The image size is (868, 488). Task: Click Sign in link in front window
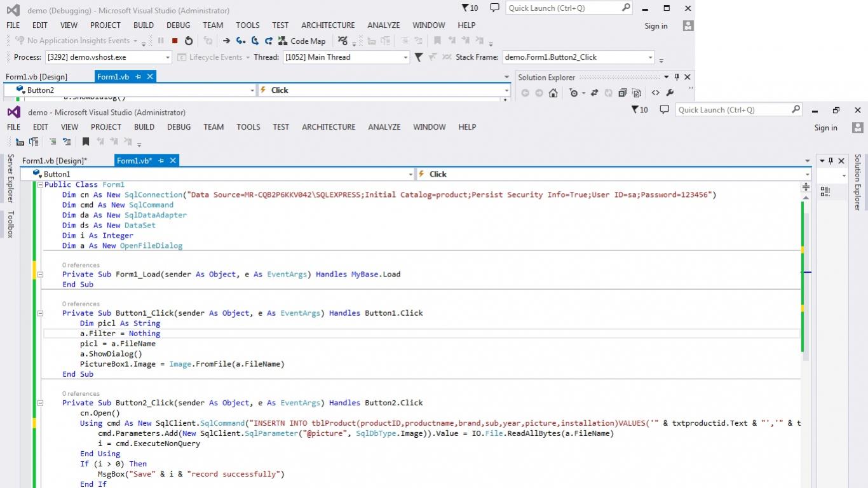tap(826, 128)
